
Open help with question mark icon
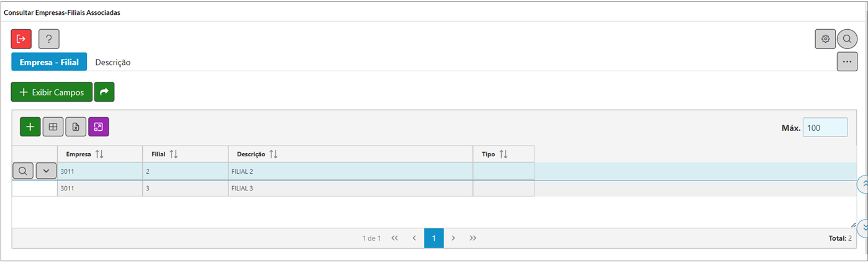[49, 39]
